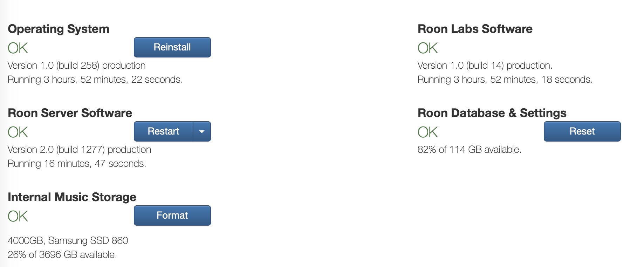Select the Version 2.0 build 1277 text
The image size is (644, 267).
pyautogui.click(x=79, y=149)
